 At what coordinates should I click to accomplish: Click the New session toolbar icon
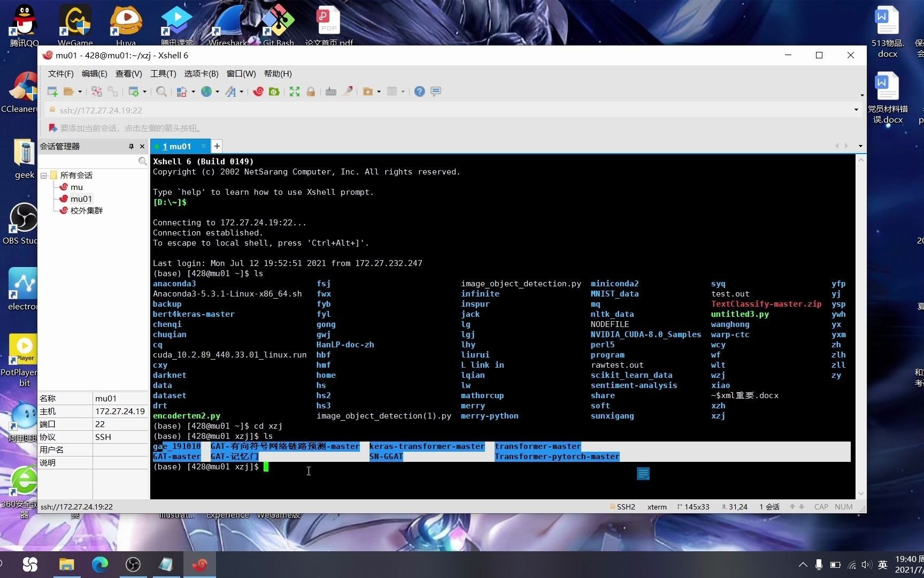[x=52, y=92]
